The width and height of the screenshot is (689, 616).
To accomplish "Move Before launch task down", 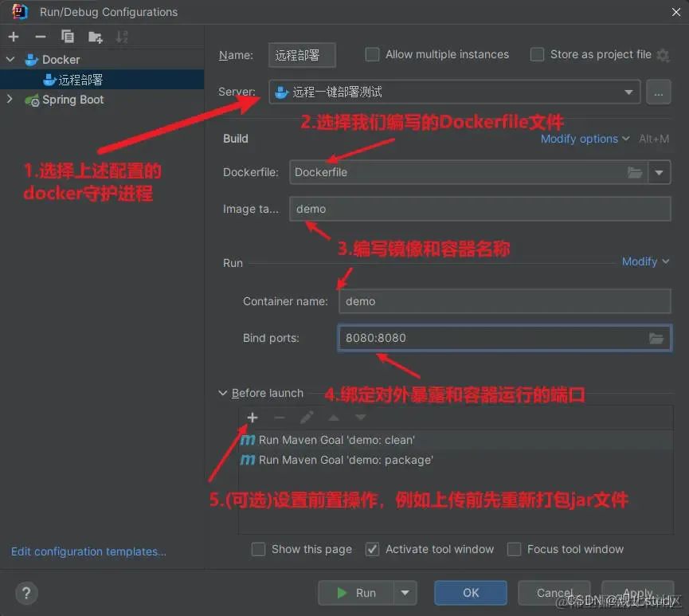I will (360, 418).
